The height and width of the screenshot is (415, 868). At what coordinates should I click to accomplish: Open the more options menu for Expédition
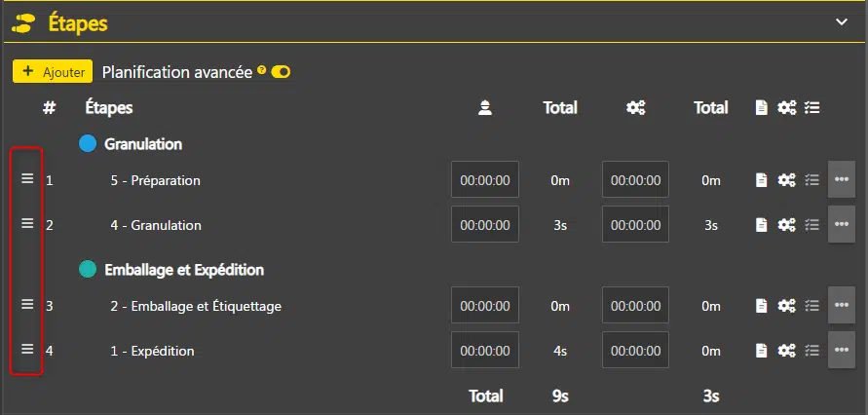pyautogui.click(x=842, y=351)
